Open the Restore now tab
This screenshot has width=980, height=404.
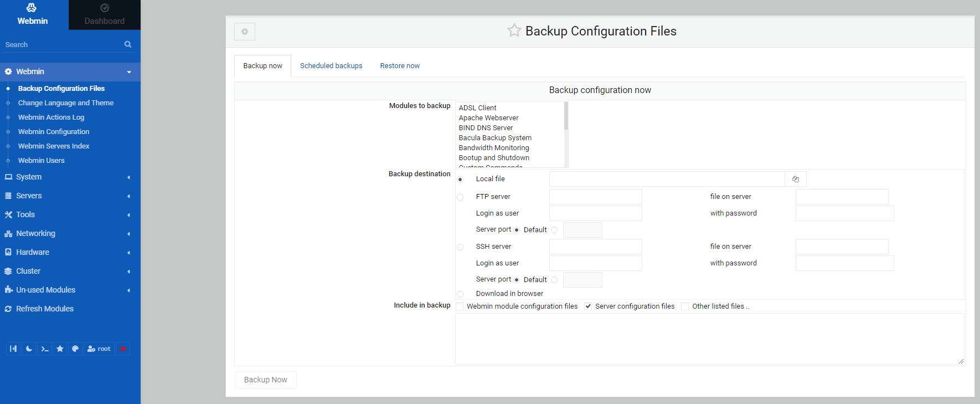click(x=400, y=66)
